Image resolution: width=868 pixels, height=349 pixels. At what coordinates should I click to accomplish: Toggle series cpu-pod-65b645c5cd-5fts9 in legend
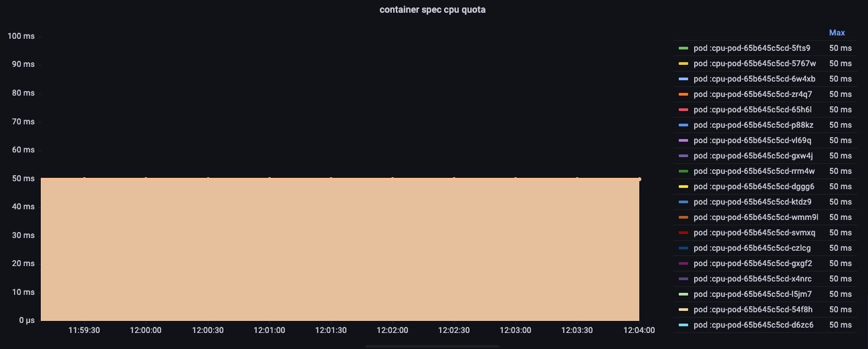[x=752, y=48]
